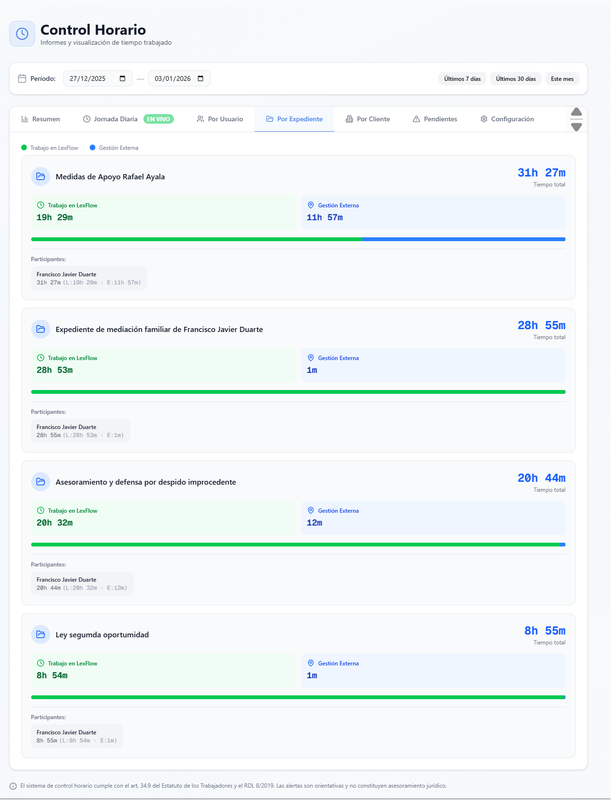
Task: Click the end date field 03/01/2026
Action: (179, 79)
